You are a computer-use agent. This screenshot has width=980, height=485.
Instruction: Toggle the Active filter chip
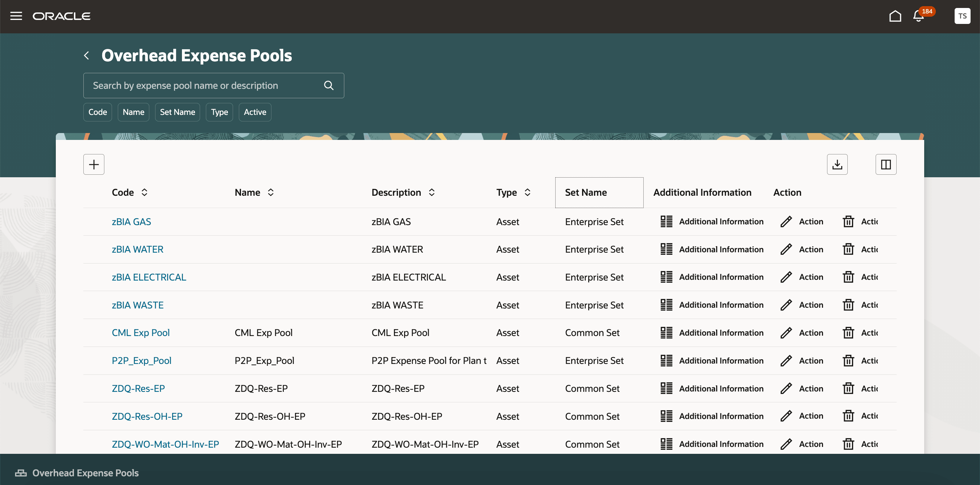pos(254,112)
